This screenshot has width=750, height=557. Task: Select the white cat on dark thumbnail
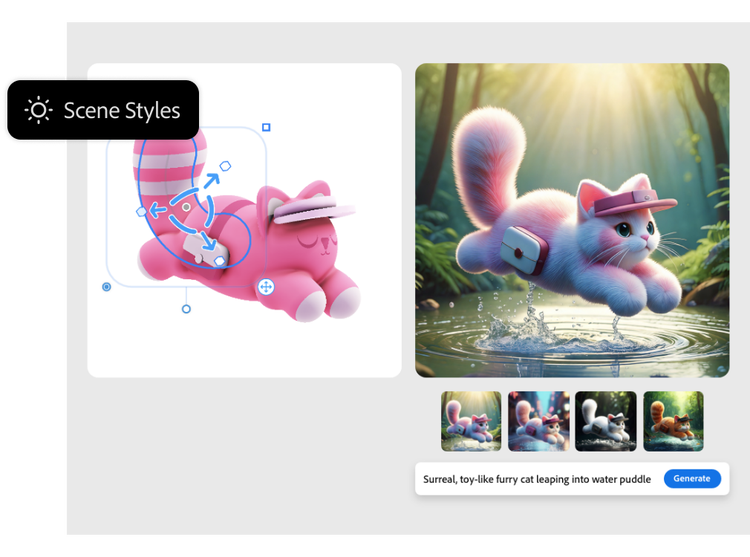pyautogui.click(x=606, y=421)
